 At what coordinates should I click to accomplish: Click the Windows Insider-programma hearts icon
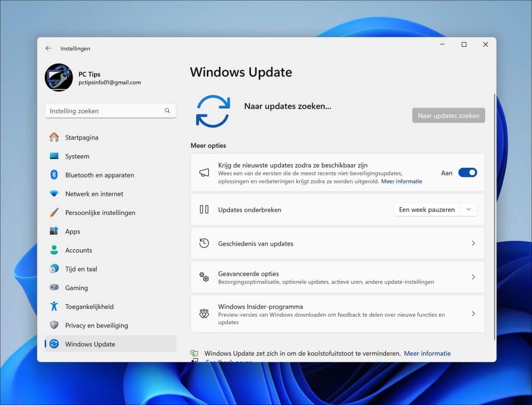[x=204, y=314]
